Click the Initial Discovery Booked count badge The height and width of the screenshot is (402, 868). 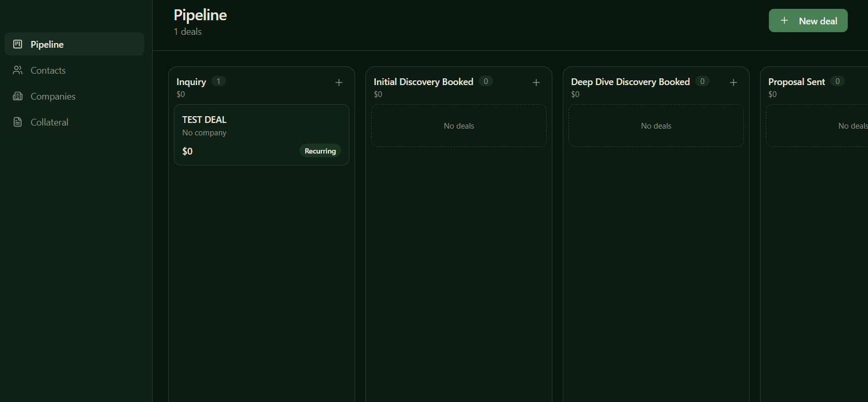(486, 81)
